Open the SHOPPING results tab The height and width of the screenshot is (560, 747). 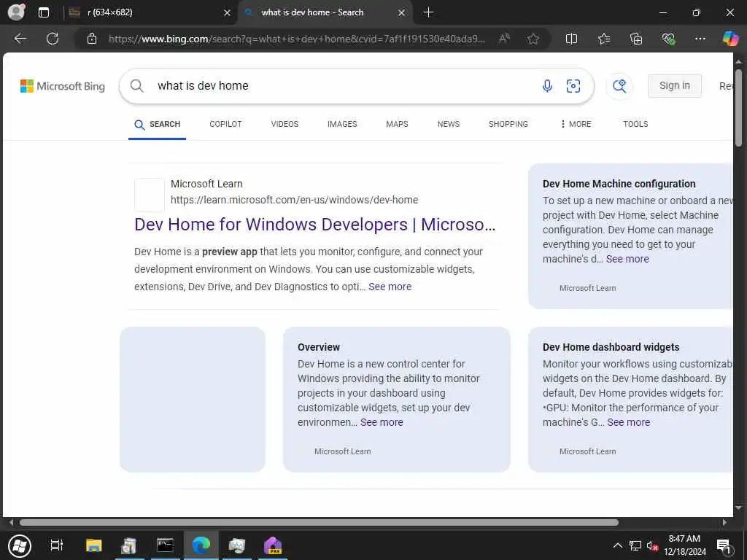(x=508, y=124)
